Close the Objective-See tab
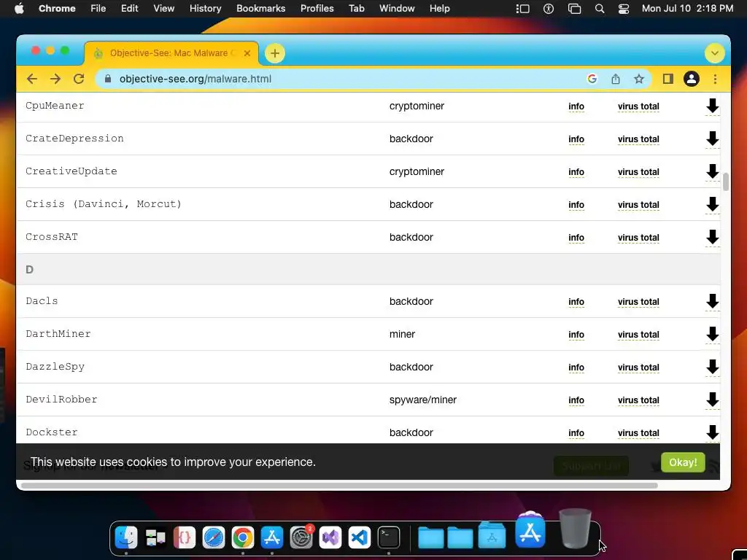Screen dimensions: 747x560 pos(247,53)
